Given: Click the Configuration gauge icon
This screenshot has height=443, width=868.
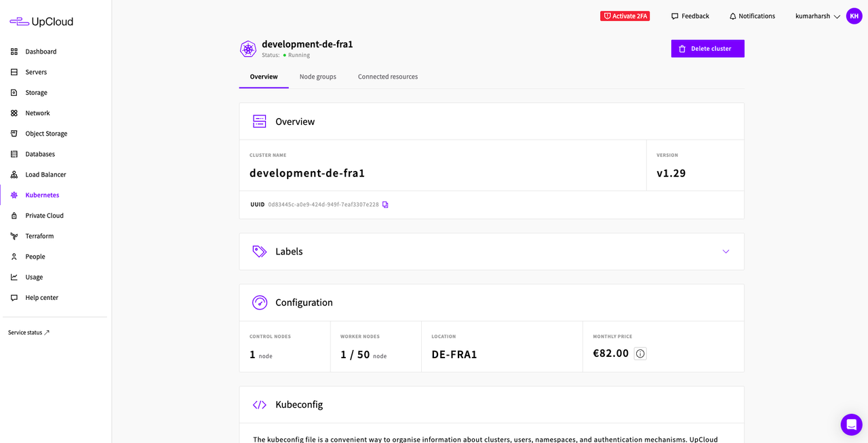Looking at the screenshot, I should point(260,303).
